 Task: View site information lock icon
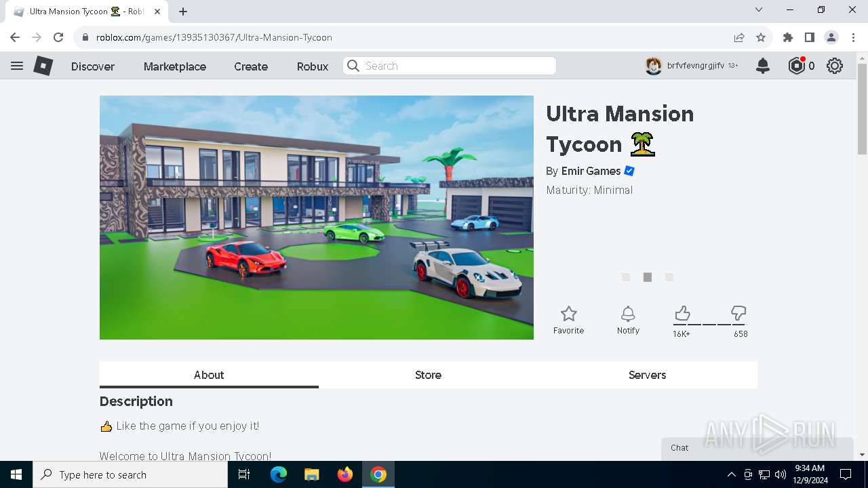click(x=85, y=37)
